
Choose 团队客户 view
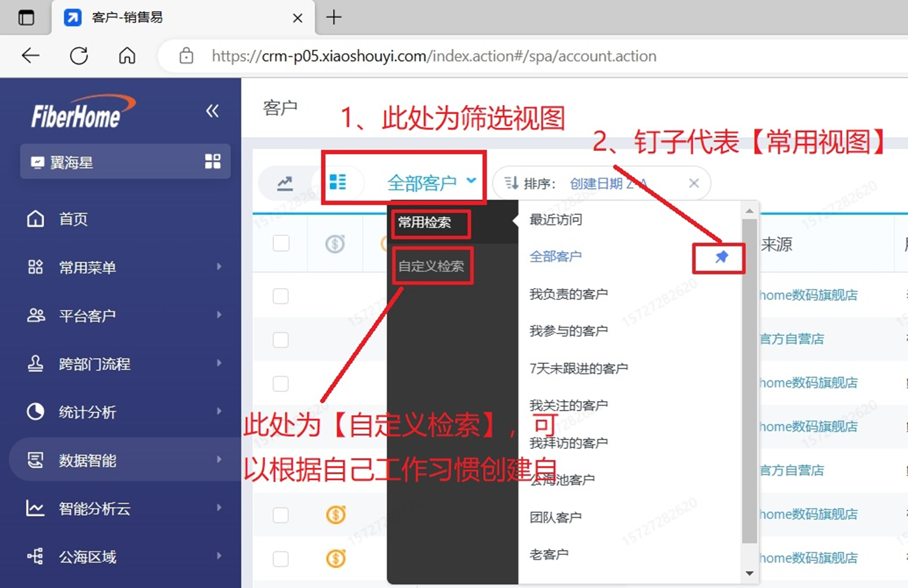pyautogui.click(x=555, y=518)
